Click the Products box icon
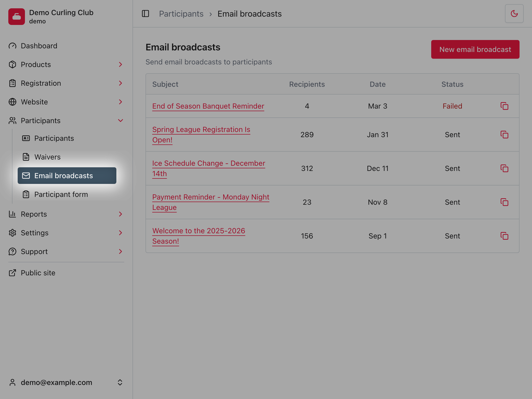The image size is (532, 399). pos(12,64)
